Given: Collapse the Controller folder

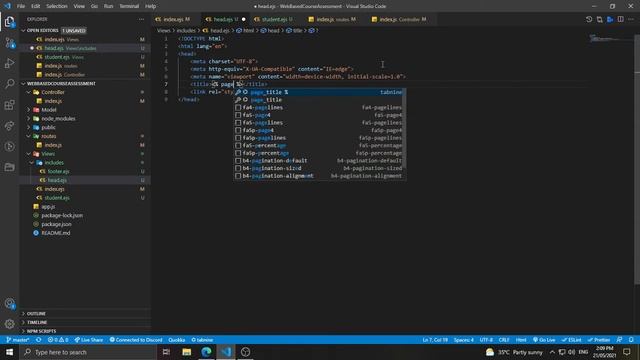Looking at the screenshot, I should 29,92.
